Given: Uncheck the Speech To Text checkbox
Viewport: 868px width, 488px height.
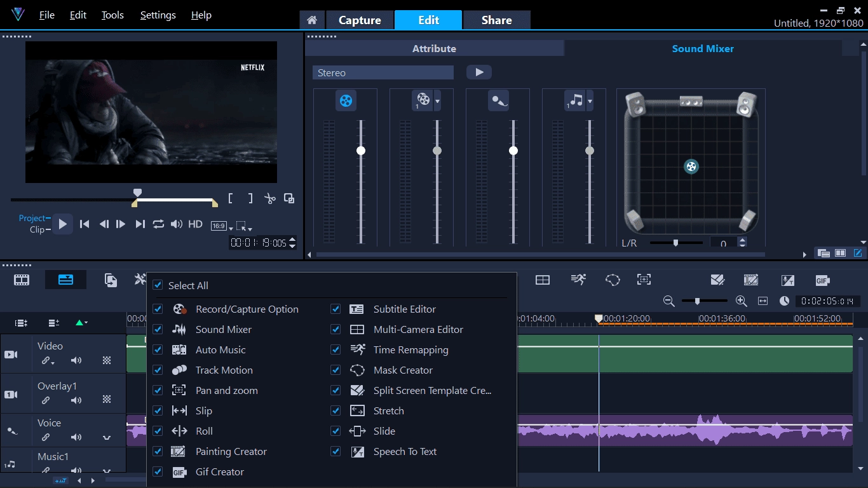Looking at the screenshot, I should pos(336,451).
